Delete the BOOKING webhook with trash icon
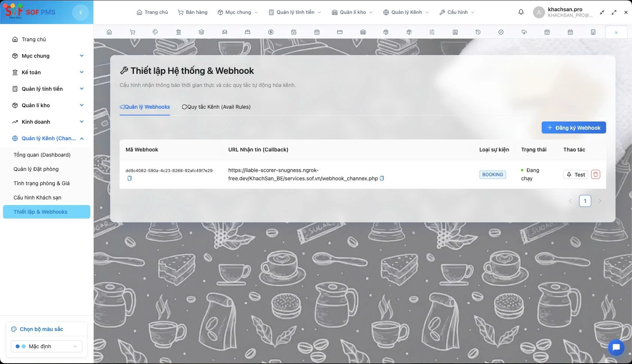Image resolution: width=632 pixels, height=364 pixels. [596, 174]
